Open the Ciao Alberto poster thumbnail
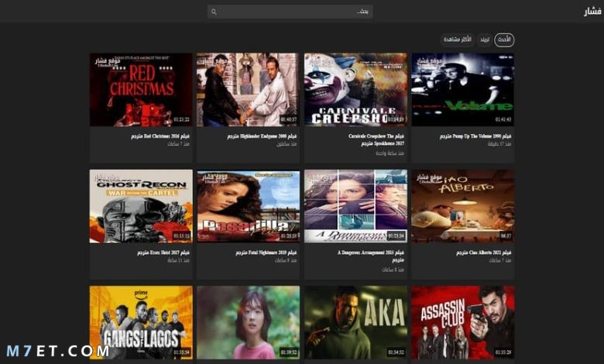The width and height of the screenshot is (604, 364). (x=462, y=207)
